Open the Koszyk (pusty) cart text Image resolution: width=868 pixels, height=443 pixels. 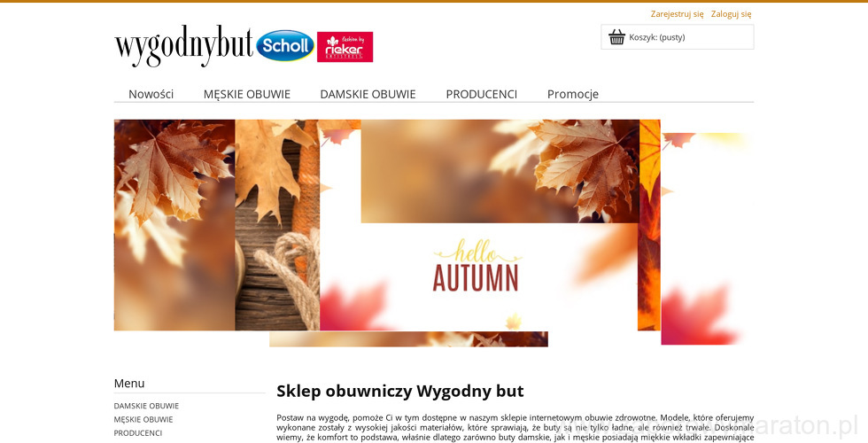tap(656, 37)
